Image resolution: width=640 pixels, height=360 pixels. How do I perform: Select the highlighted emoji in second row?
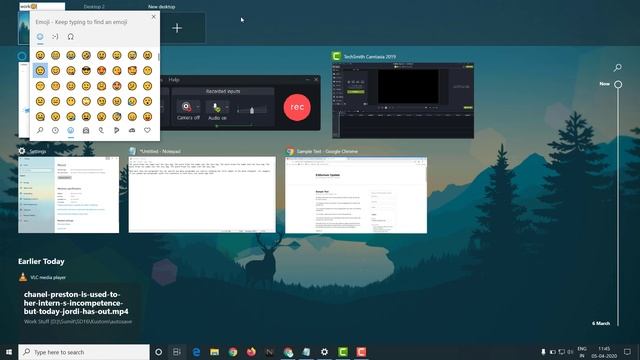pos(40,71)
